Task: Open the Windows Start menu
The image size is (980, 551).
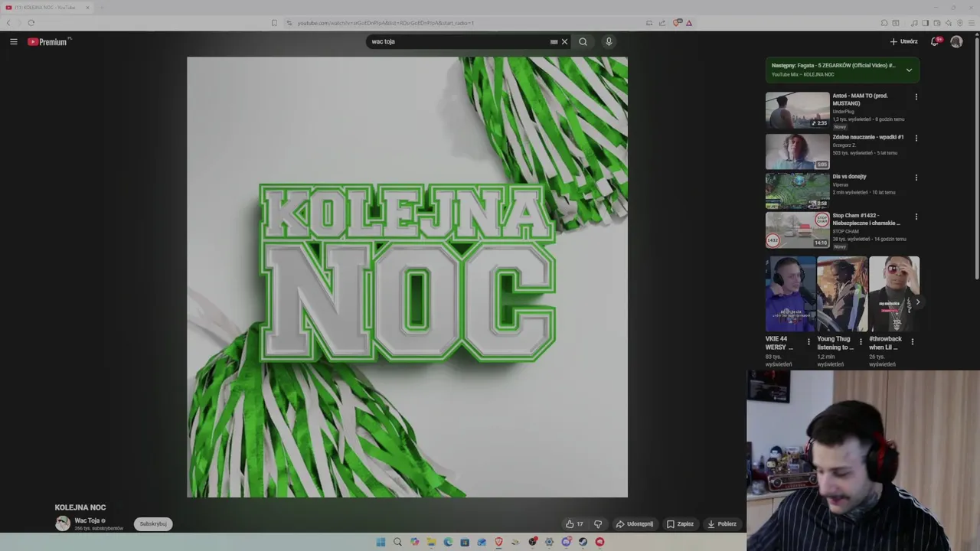Action: click(381, 542)
